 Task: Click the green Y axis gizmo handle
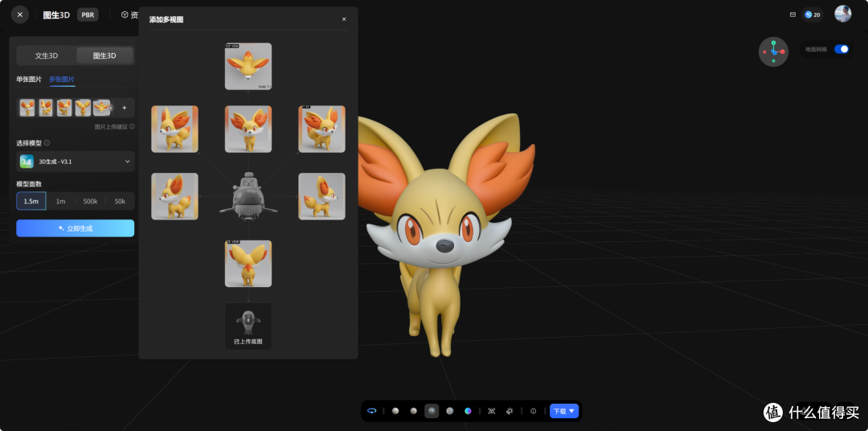click(773, 43)
